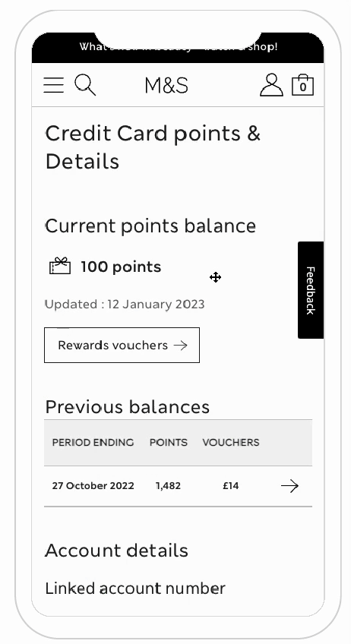This screenshot has height=644, width=351.
Task: Select the Period Ending column header
Action: (93, 442)
